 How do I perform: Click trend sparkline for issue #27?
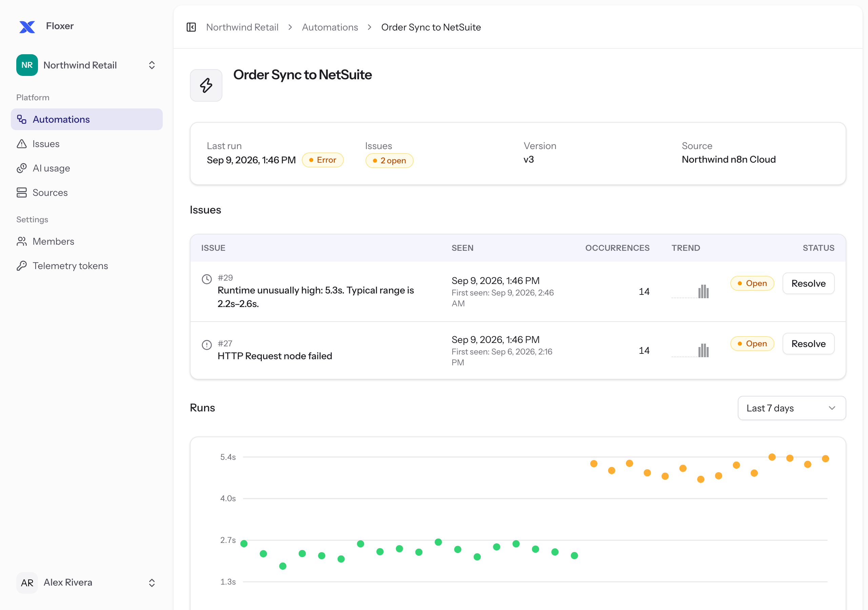690,350
